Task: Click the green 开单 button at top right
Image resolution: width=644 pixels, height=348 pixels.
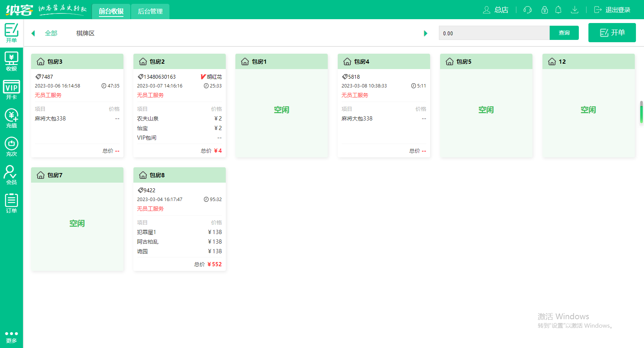Action: [x=612, y=33]
